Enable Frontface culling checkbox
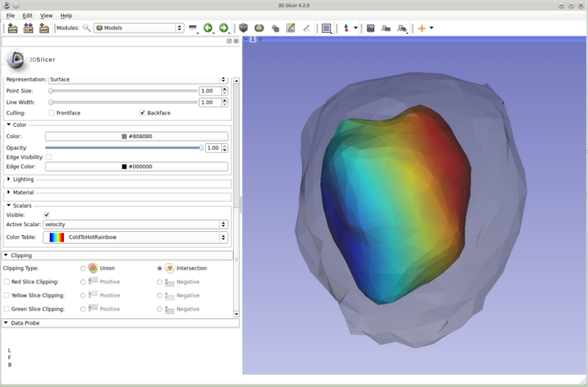588x387 pixels. [51, 113]
